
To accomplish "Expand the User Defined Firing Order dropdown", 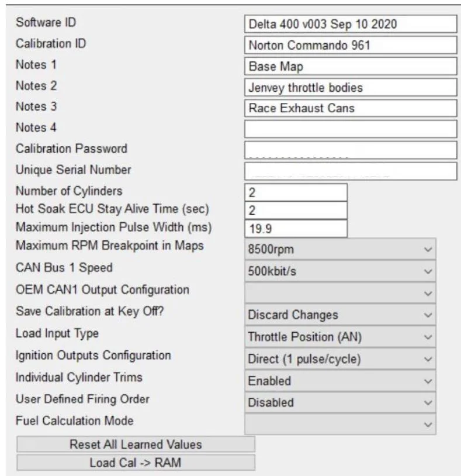I will [x=339, y=402].
